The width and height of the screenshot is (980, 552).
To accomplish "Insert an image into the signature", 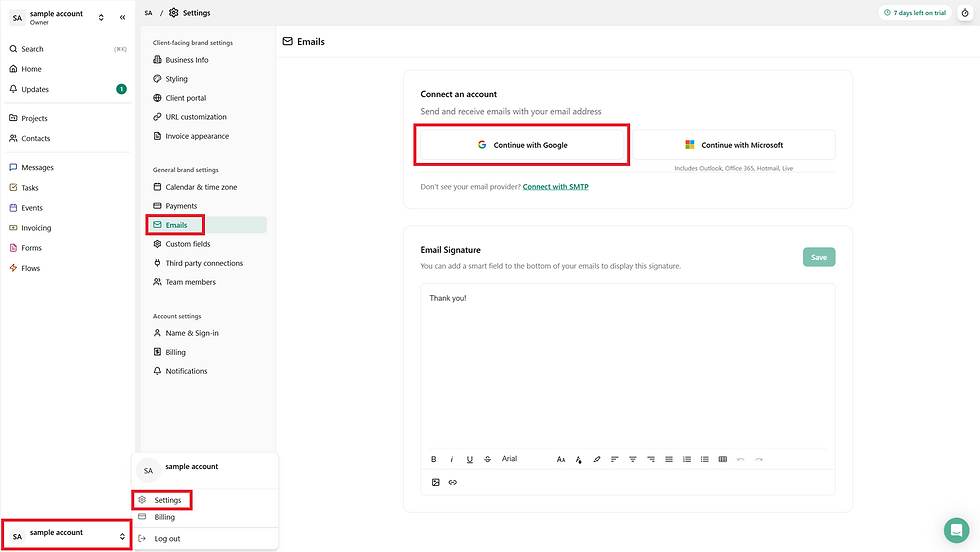I will [436, 482].
